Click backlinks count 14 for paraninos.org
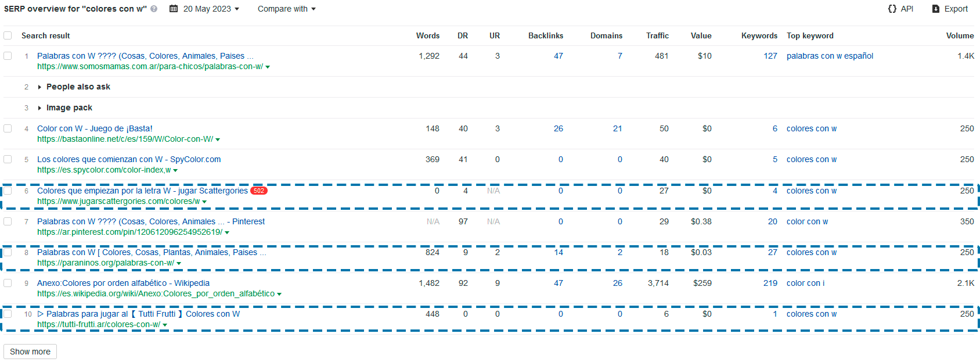 559,252
